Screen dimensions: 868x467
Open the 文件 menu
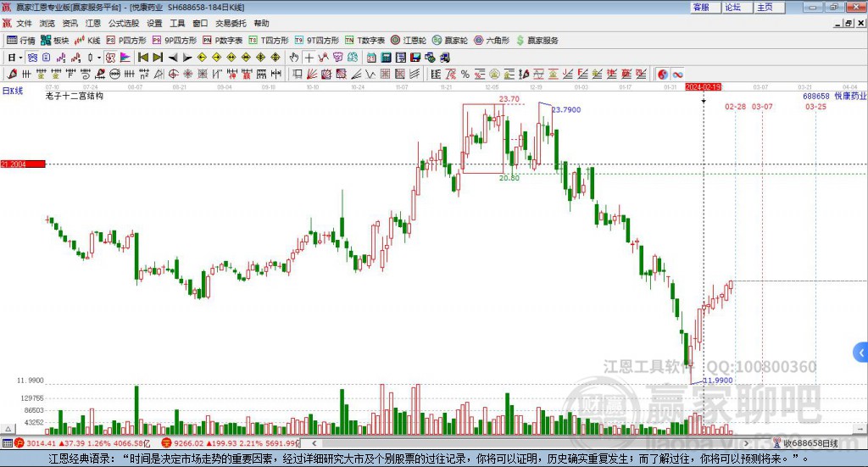click(x=24, y=23)
